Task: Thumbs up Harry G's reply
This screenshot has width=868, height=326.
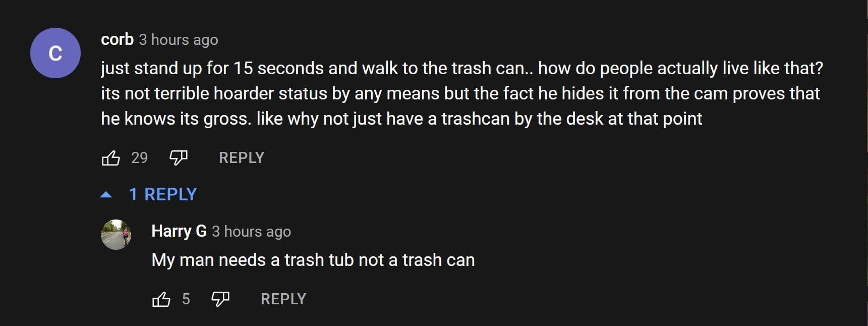Action: tap(161, 299)
